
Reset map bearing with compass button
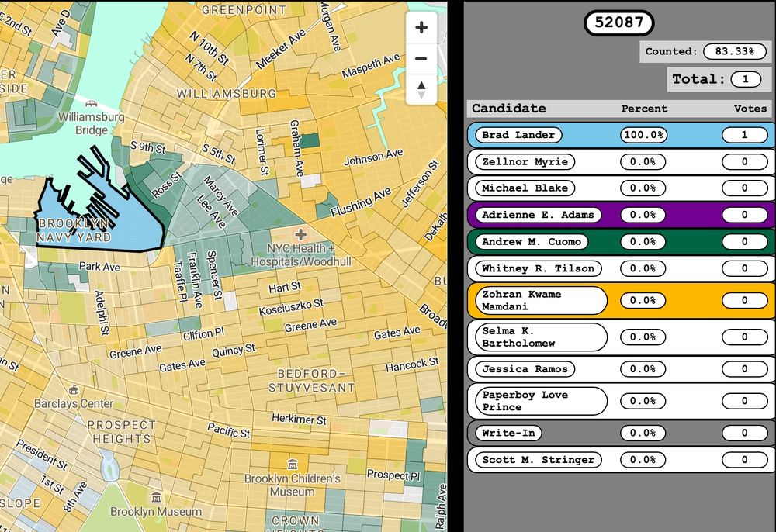pyautogui.click(x=421, y=89)
